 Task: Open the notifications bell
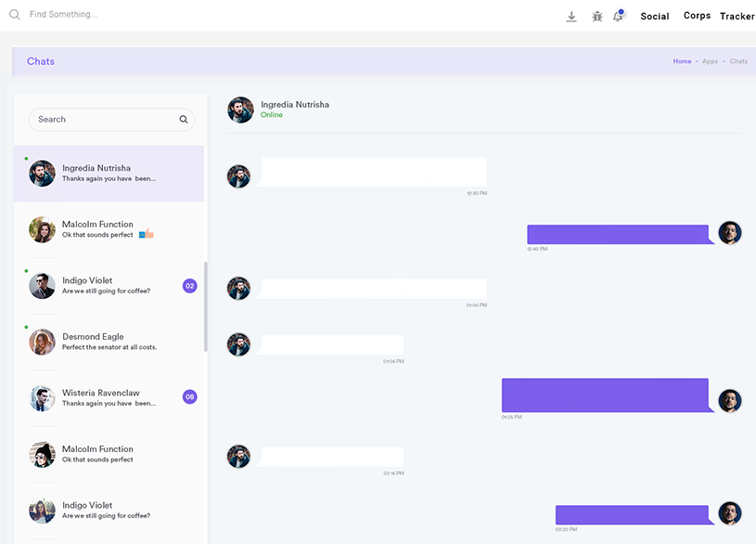[x=619, y=16]
